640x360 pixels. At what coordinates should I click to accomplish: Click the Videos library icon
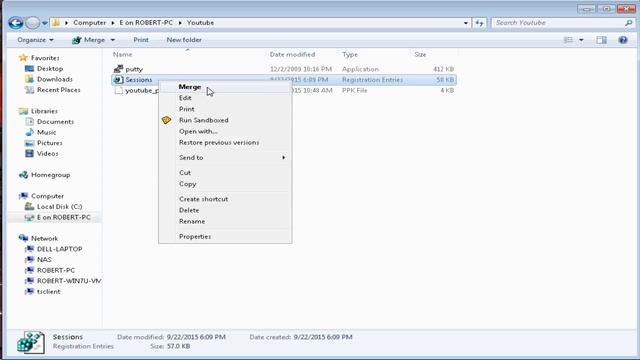coord(29,153)
